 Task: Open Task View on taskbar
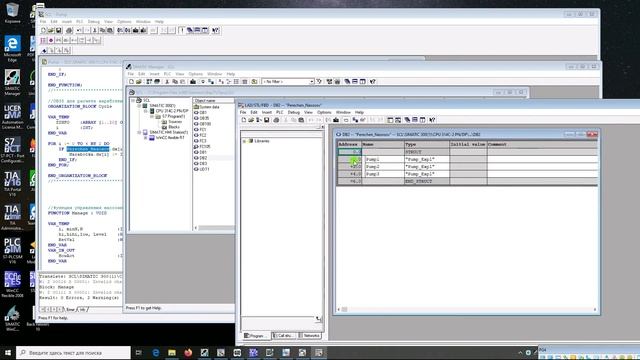pos(138,353)
